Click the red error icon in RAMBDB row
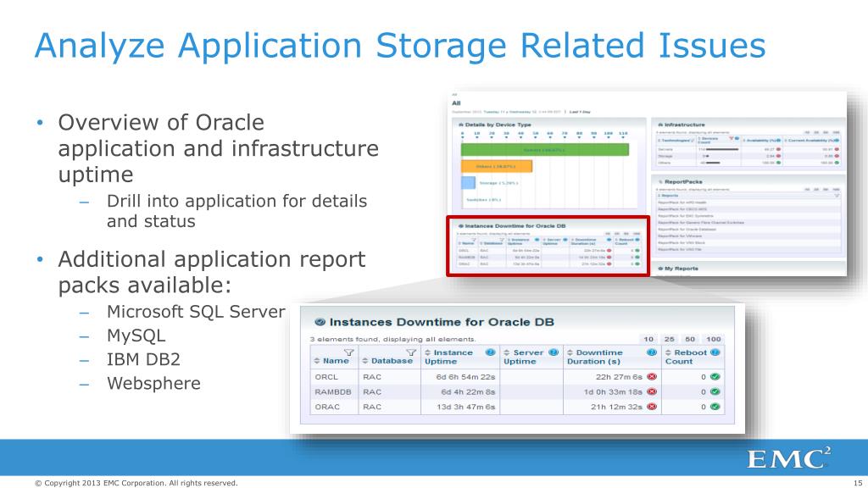This screenshot has height=488, width=868. tap(652, 391)
